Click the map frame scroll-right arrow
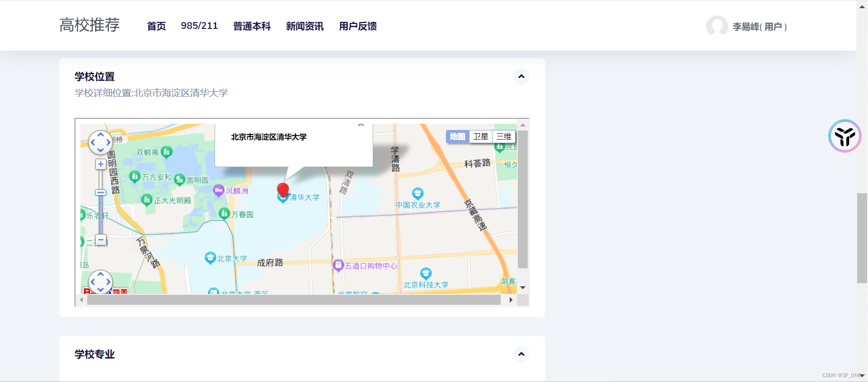 511,300
